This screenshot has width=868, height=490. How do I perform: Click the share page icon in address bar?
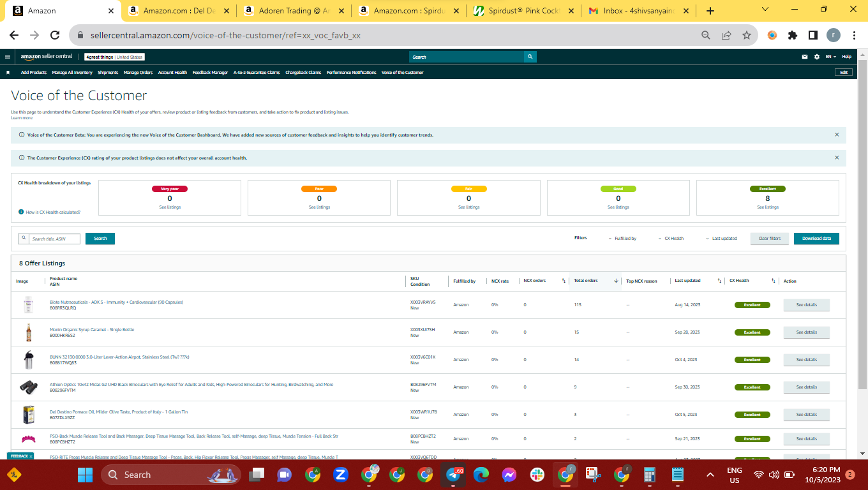click(726, 35)
